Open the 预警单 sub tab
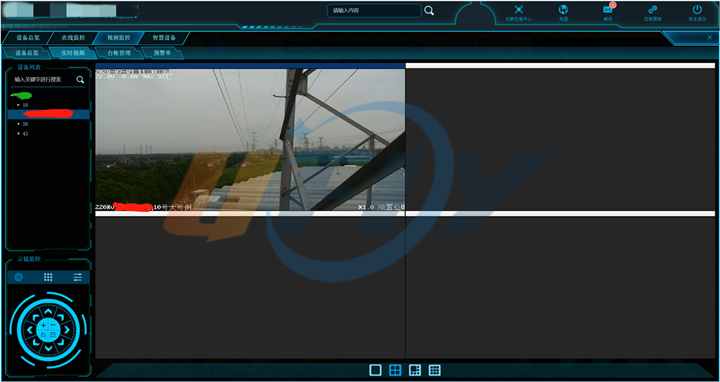The width and height of the screenshot is (720, 382). (162, 53)
